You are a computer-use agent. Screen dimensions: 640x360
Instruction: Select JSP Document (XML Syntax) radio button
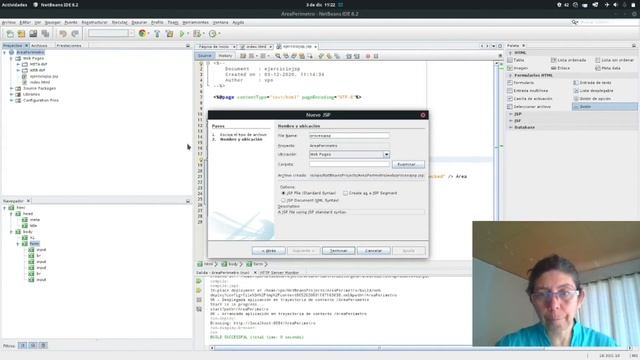pos(283,200)
